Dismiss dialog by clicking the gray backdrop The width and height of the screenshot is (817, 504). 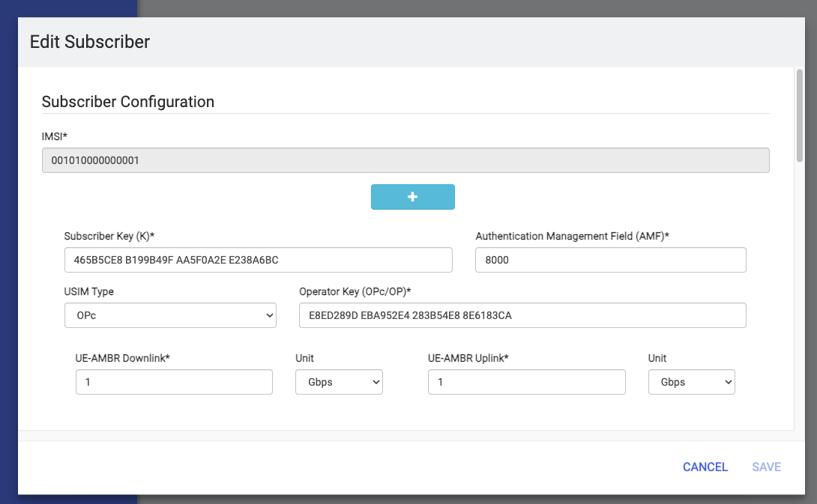click(x=469, y=7)
